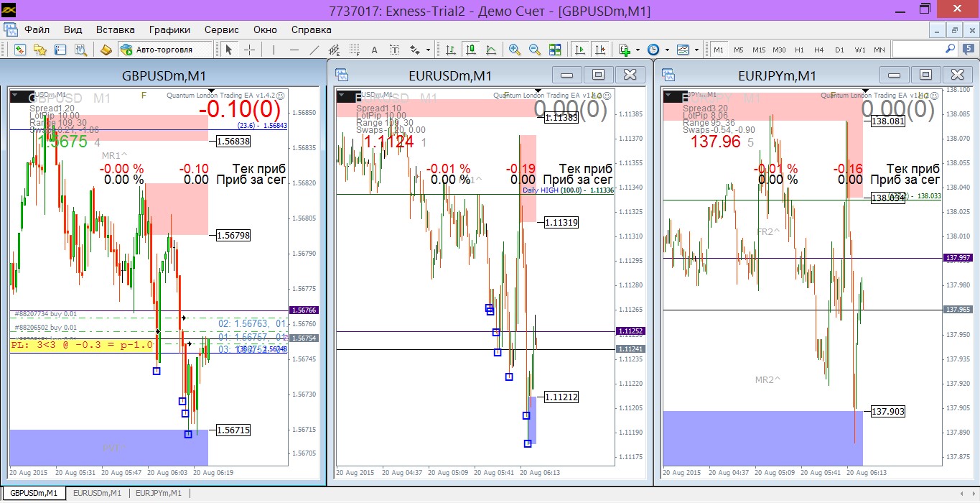
Task: Switch to the EURUSDm,M1 bottom tab
Action: click(x=97, y=493)
